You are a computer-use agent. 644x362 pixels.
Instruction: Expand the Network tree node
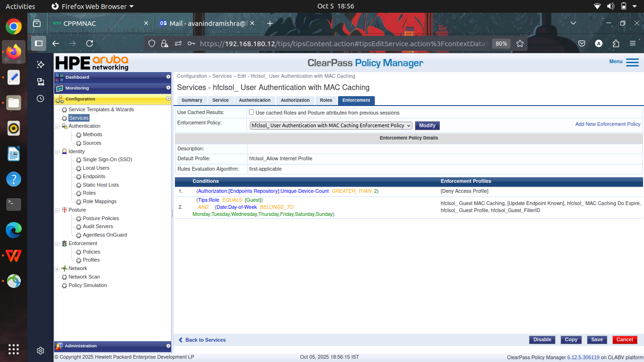pos(57,269)
